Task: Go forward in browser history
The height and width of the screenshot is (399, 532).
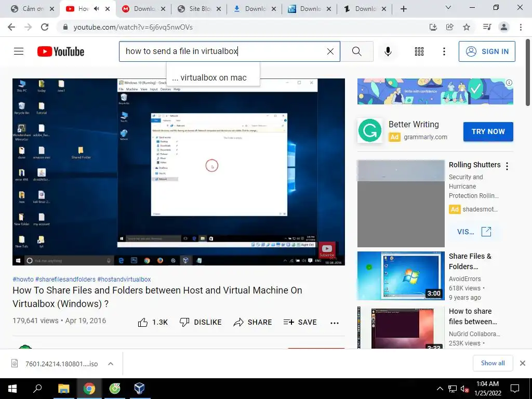Action: [x=28, y=27]
